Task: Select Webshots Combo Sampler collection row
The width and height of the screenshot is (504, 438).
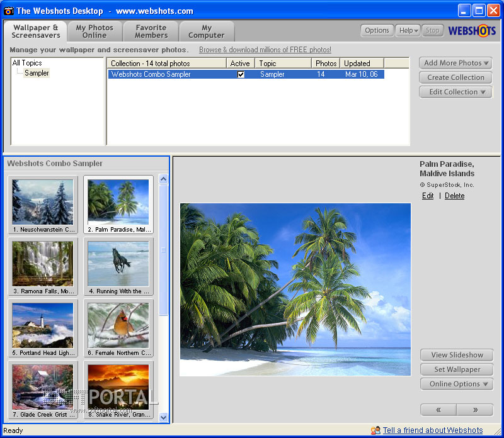Action: [x=246, y=74]
